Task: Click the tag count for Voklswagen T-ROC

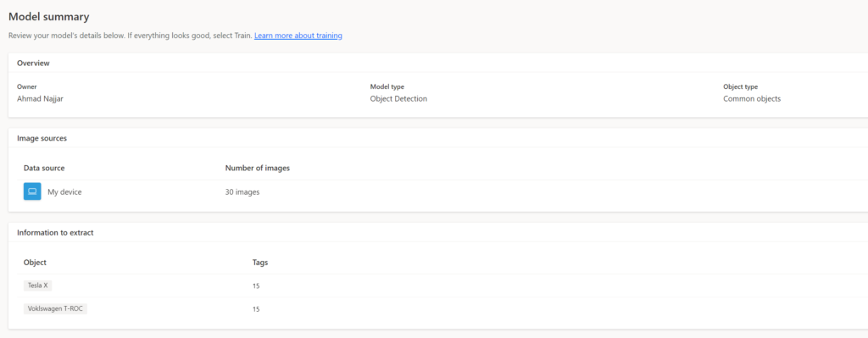Action: [x=256, y=309]
